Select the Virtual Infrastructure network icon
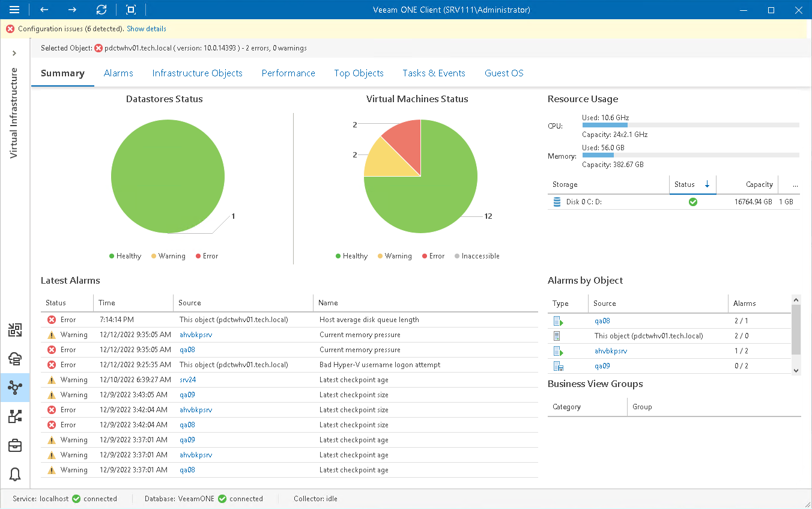This screenshot has height=509, width=812. pyautogui.click(x=15, y=388)
